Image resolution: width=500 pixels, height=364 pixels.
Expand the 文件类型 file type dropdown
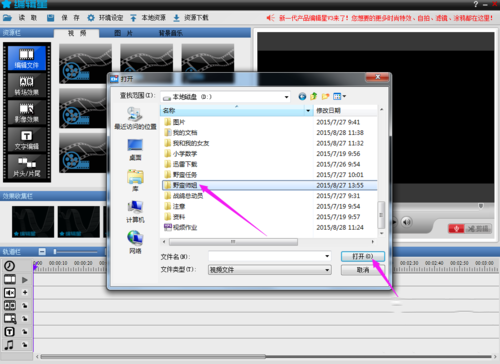coord(327,270)
